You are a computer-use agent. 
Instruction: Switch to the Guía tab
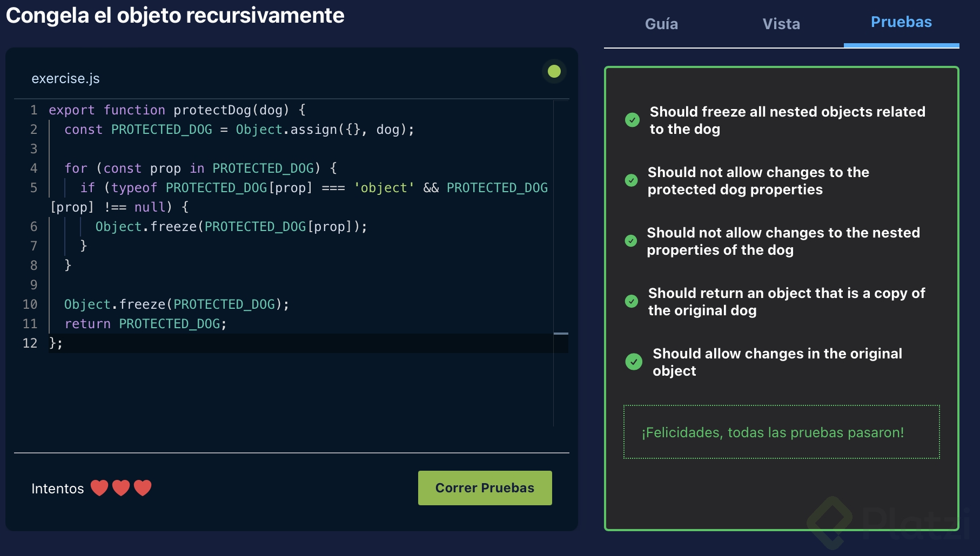661,24
